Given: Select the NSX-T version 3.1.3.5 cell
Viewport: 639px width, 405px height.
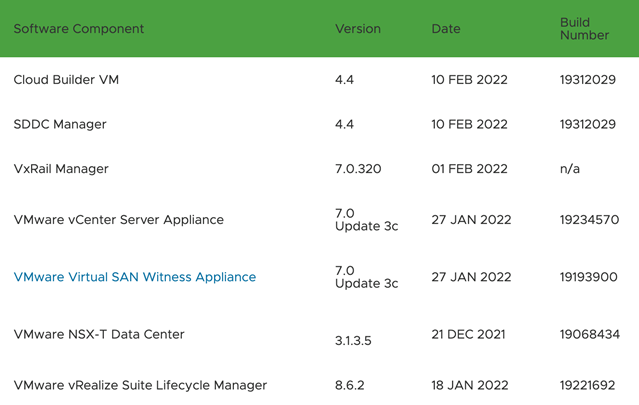Looking at the screenshot, I should coord(353,341).
